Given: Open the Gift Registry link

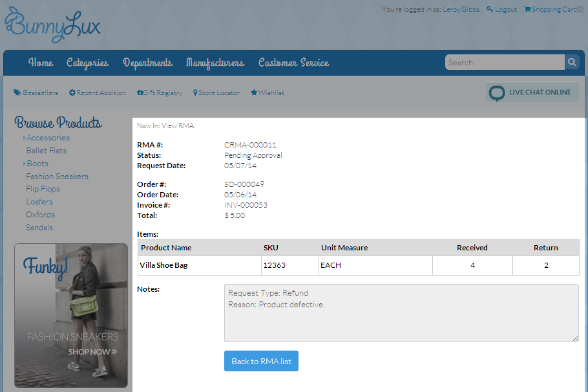Looking at the screenshot, I should pyautogui.click(x=160, y=93).
